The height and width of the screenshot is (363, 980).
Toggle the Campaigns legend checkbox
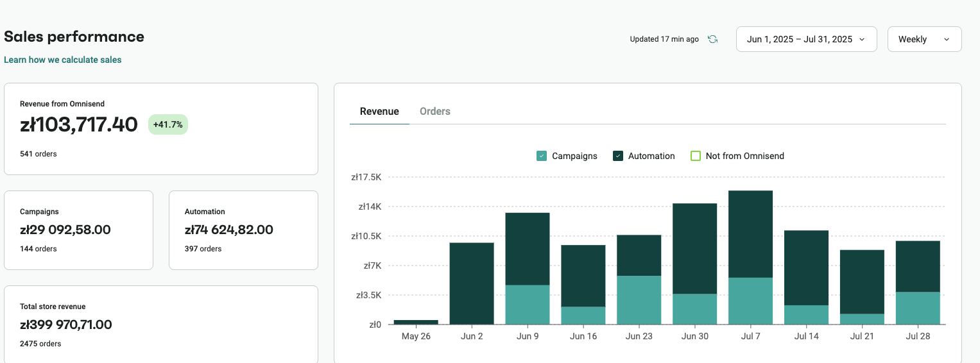(x=542, y=156)
